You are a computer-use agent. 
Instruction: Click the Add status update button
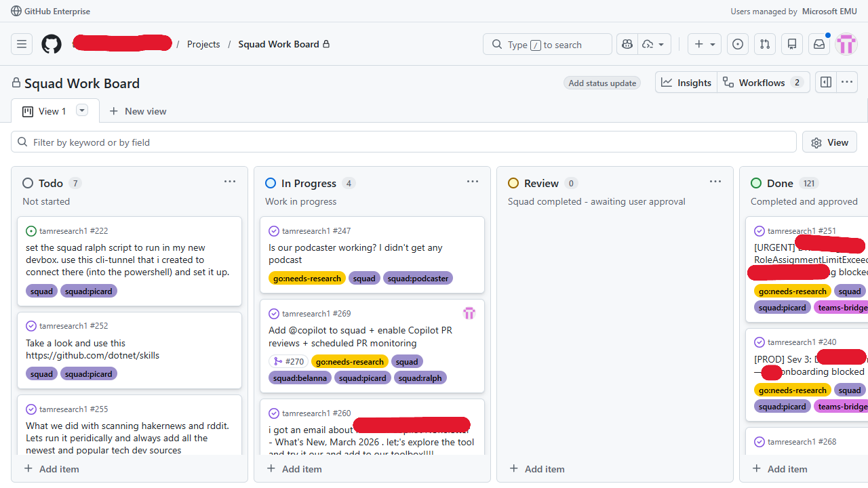(601, 82)
